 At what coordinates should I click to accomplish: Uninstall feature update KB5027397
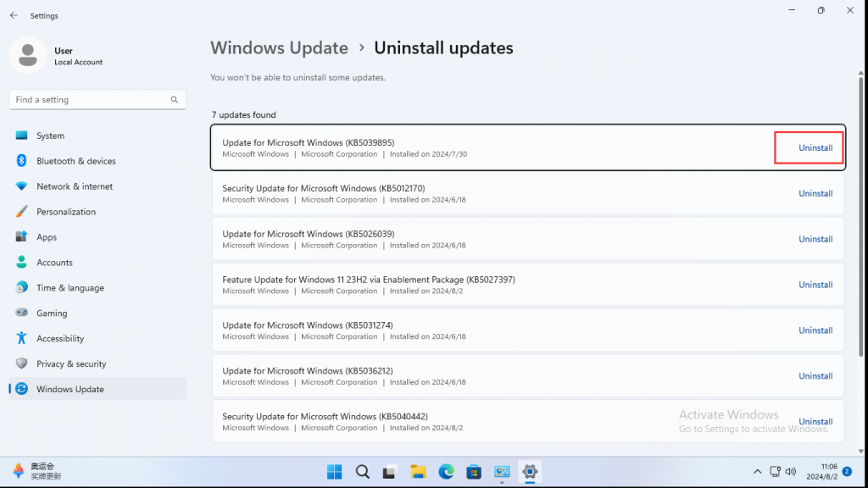(x=815, y=285)
